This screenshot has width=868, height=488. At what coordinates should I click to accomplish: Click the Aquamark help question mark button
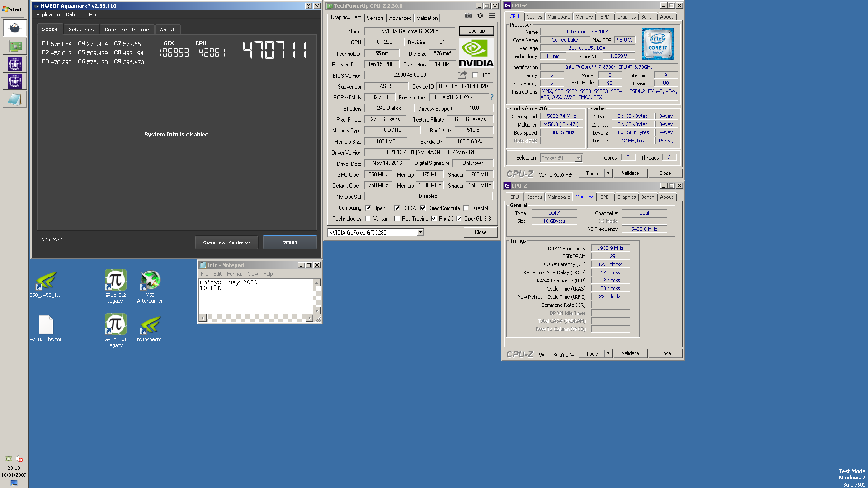click(x=309, y=6)
